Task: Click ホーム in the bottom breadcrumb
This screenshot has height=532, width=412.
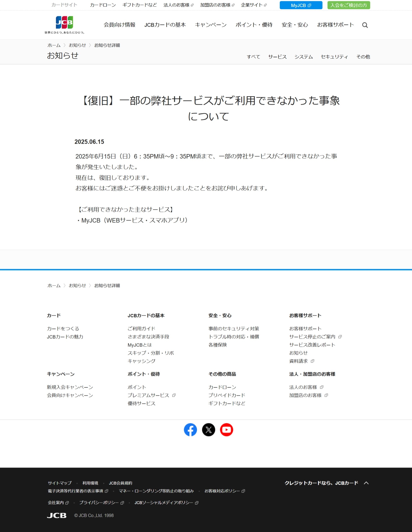Action: coord(54,286)
